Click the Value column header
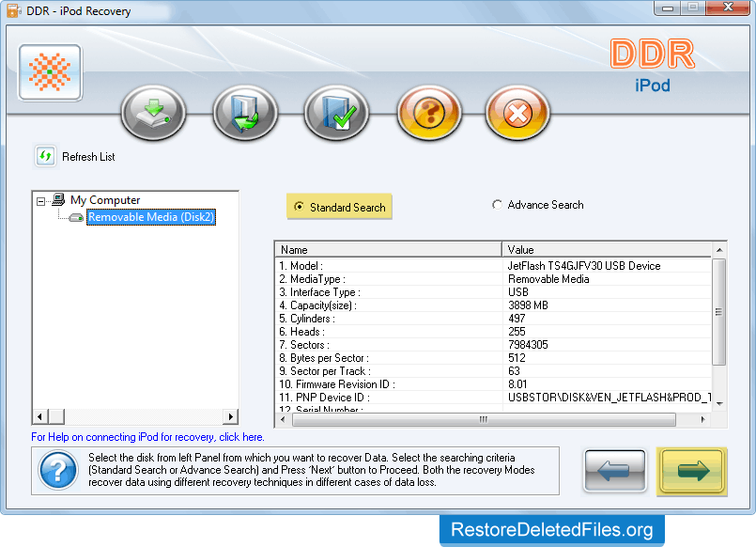 click(607, 249)
